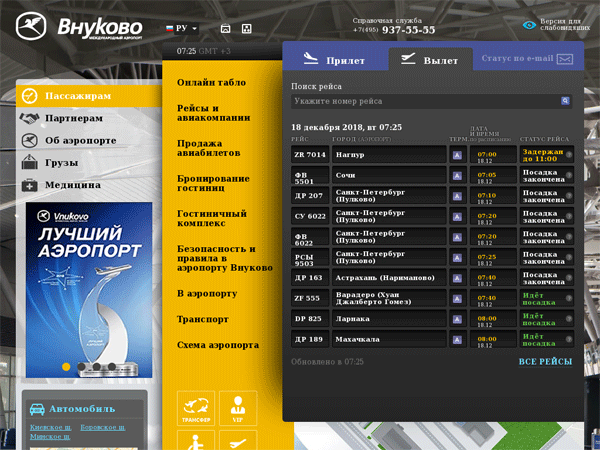Open Продажа авиабилетов link

[x=209, y=148]
